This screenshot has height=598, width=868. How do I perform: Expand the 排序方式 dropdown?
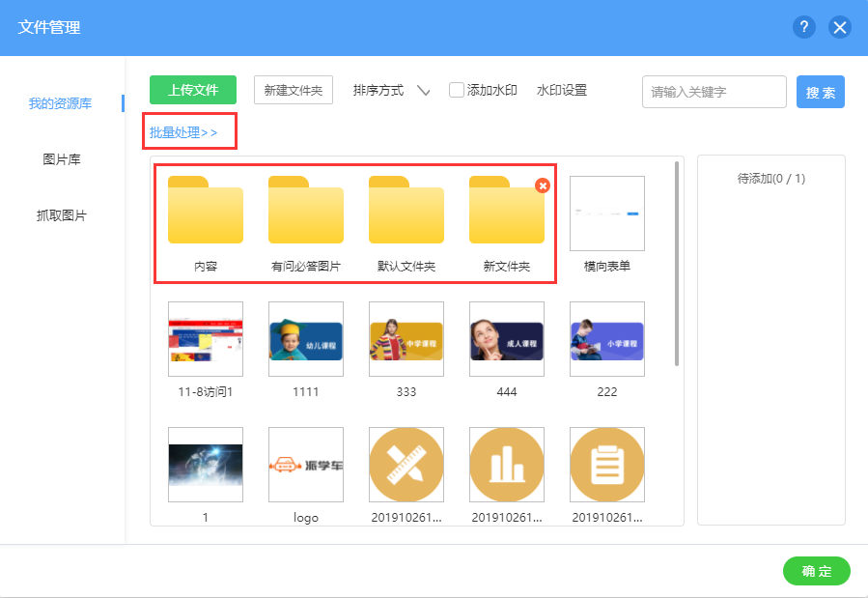pyautogui.click(x=391, y=90)
